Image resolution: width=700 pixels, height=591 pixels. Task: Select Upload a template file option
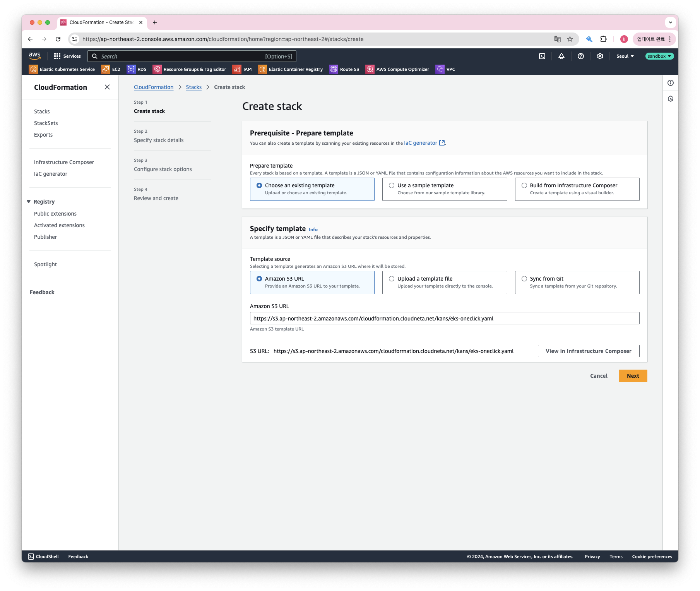tap(445, 283)
